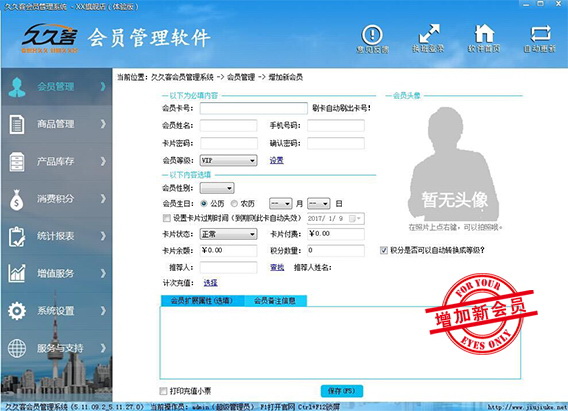
Task: Click the 确认密码 input field
Action: click(336, 143)
